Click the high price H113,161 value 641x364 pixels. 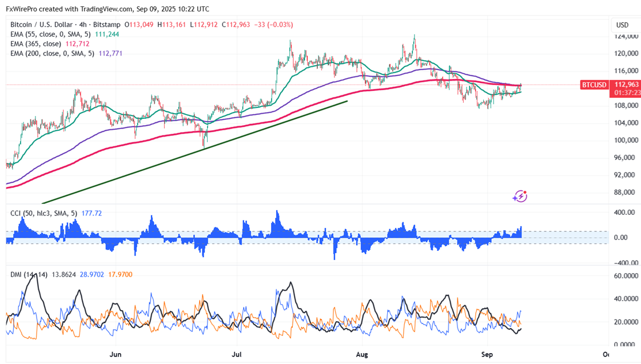[172, 25]
